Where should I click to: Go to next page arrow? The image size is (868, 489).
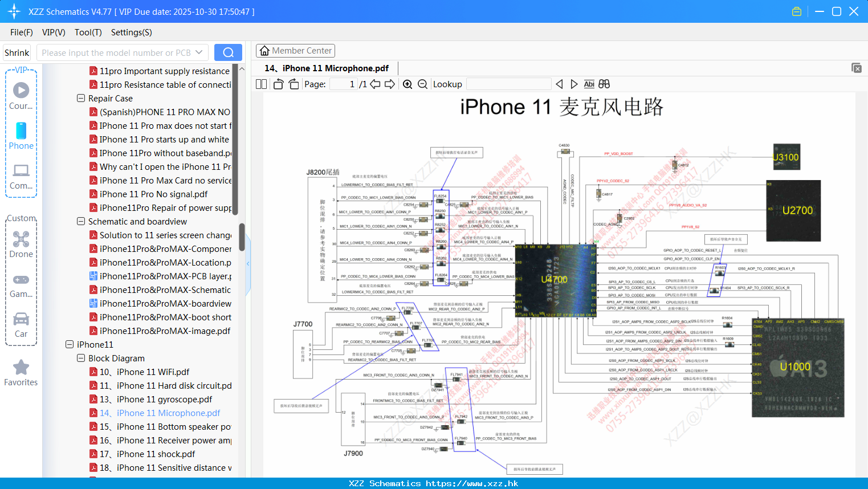pyautogui.click(x=390, y=84)
